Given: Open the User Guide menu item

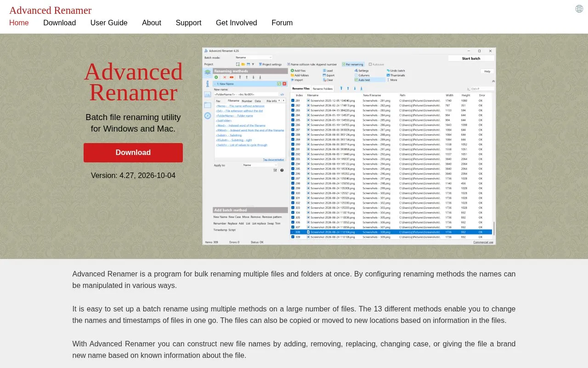Looking at the screenshot, I should 109,23.
